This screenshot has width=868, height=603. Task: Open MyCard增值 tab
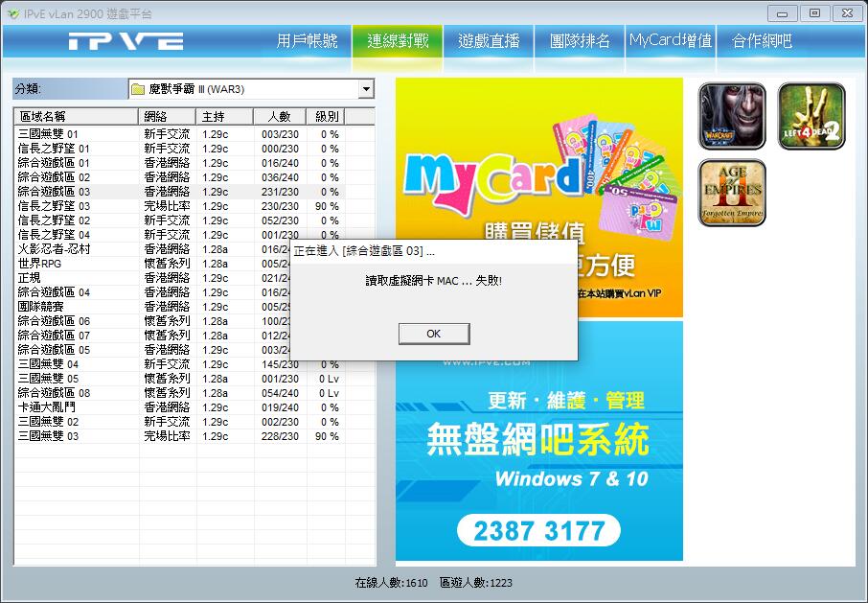tap(671, 41)
